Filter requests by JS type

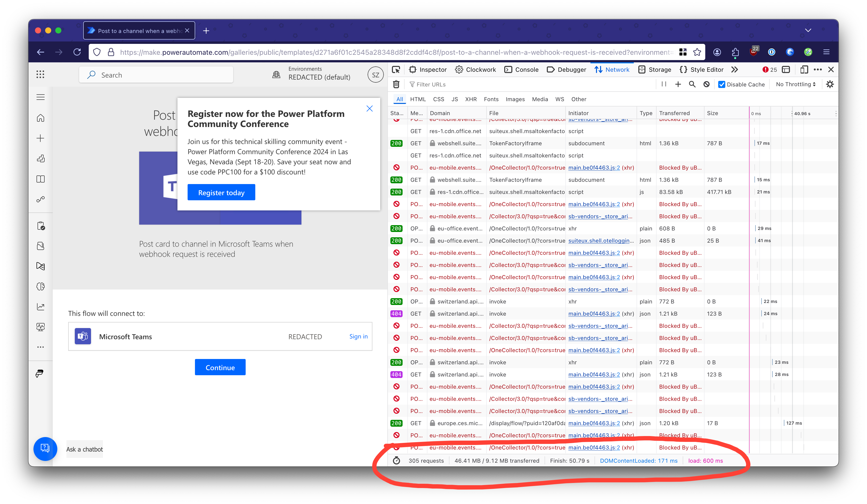pos(455,99)
